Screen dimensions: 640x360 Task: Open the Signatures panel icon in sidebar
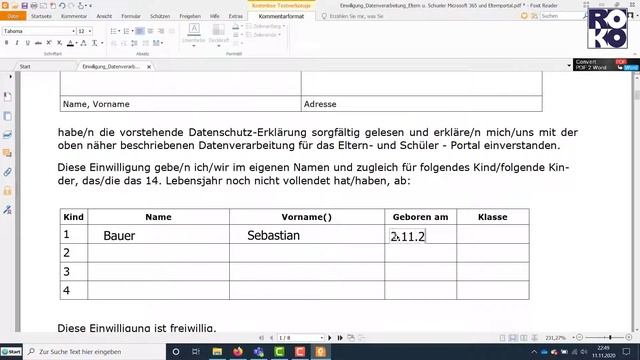(x=8, y=210)
